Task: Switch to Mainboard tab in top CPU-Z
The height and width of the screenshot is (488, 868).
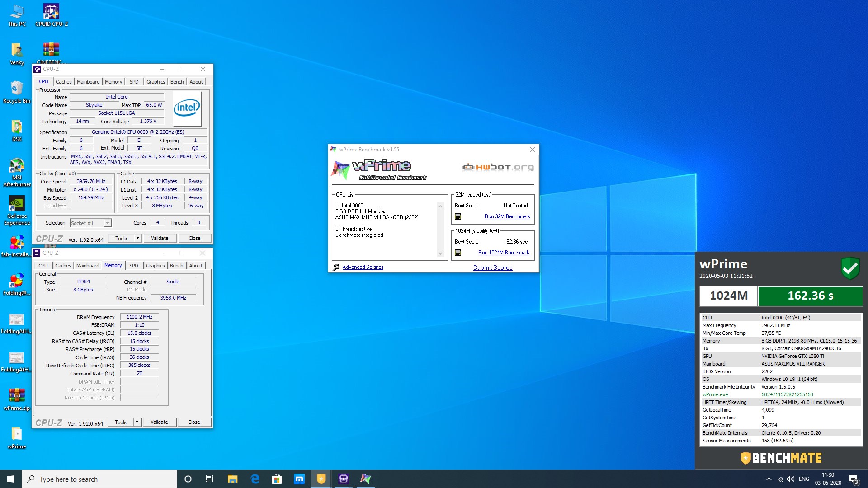Action: pos(88,82)
